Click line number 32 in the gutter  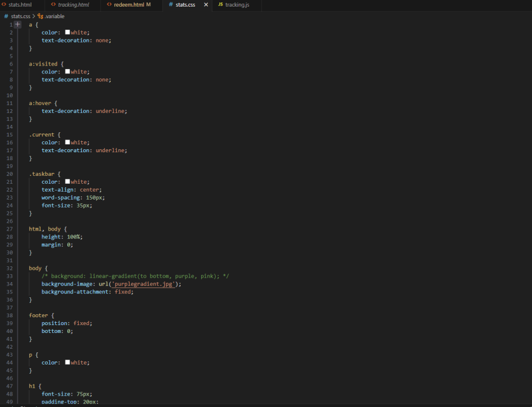tap(10, 268)
